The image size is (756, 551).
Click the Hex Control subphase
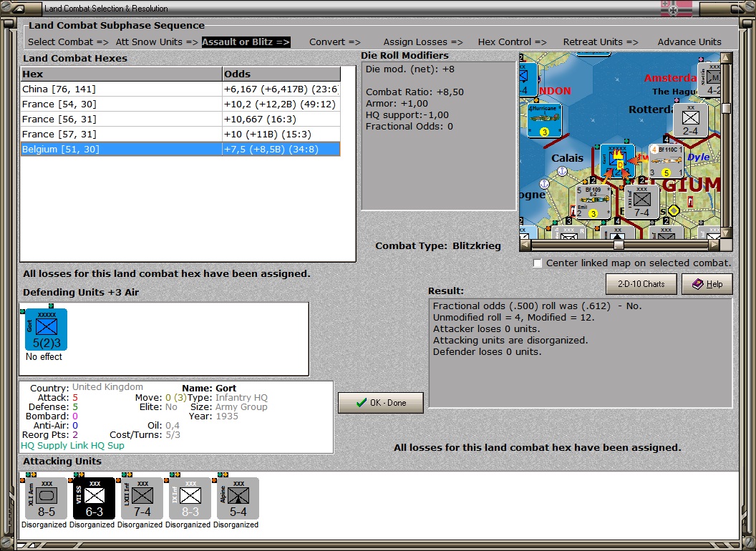(x=512, y=42)
